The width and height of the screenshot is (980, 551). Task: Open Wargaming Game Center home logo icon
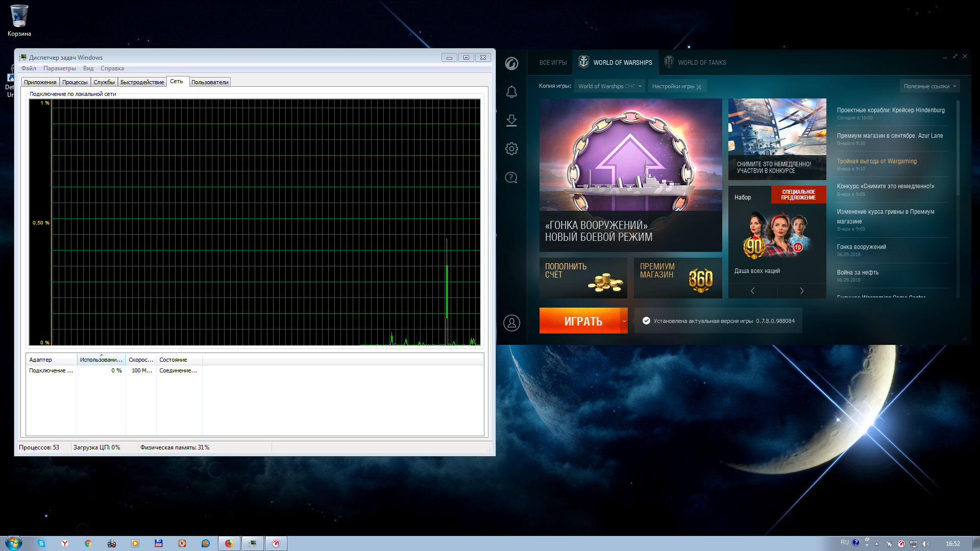[x=511, y=63]
